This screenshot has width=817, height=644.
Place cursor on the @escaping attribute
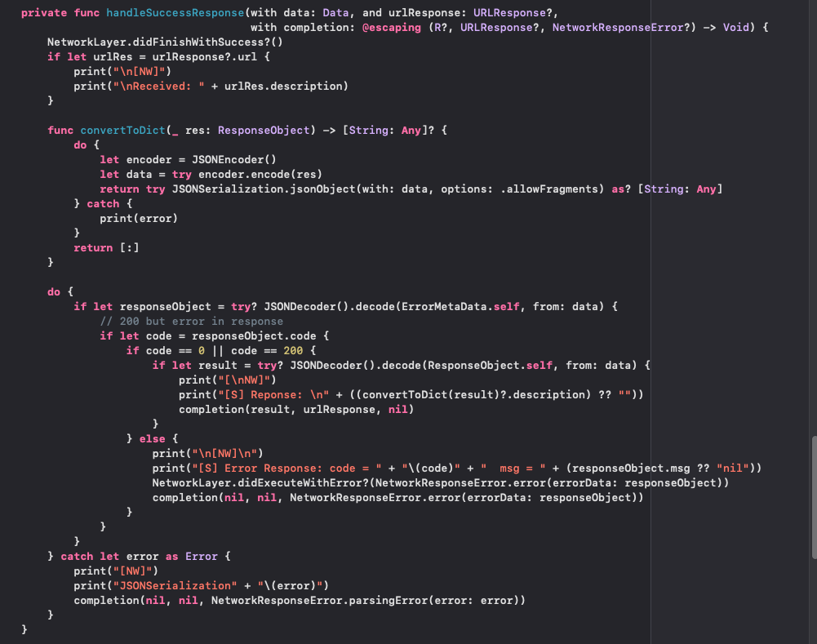click(394, 28)
